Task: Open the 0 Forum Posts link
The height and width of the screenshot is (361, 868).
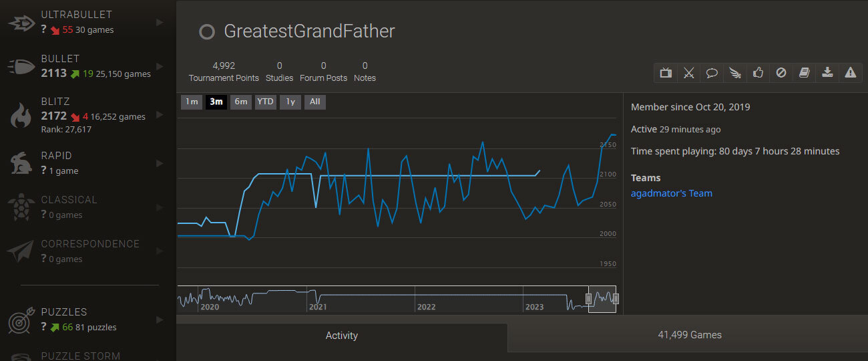Action: [x=323, y=72]
